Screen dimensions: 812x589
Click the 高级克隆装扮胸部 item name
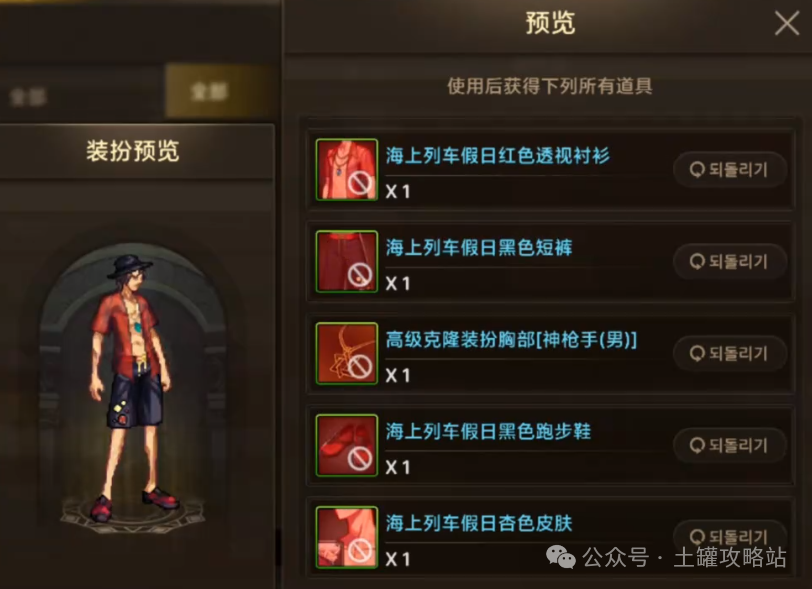click(x=511, y=340)
